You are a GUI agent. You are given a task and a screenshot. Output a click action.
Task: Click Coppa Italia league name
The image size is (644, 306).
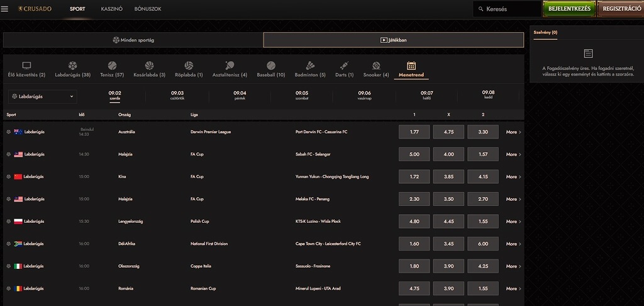(x=201, y=266)
